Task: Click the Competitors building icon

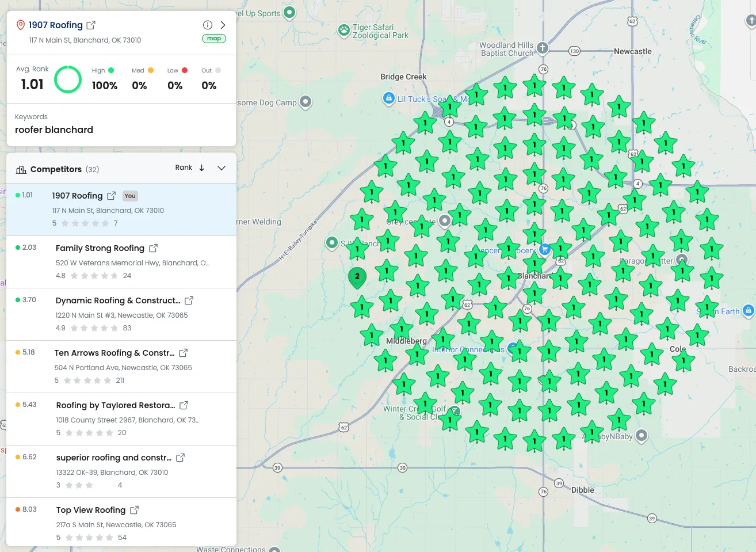Action: pyautogui.click(x=21, y=169)
